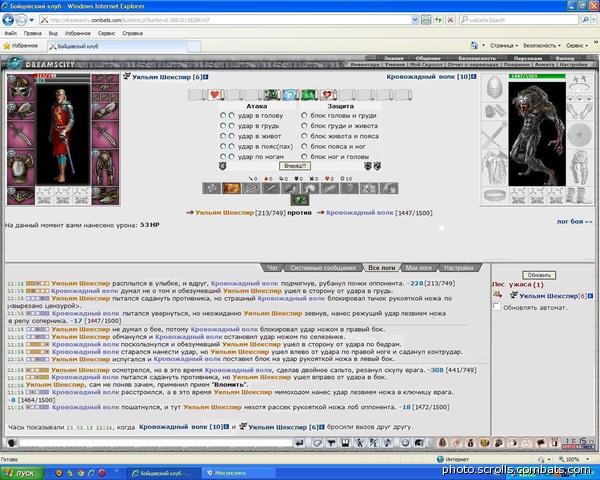The image size is (600, 480).
Task: Open the лог боя link
Action: tap(574, 221)
